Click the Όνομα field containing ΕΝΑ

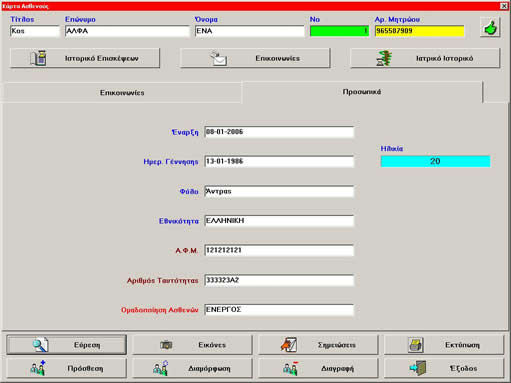point(250,31)
